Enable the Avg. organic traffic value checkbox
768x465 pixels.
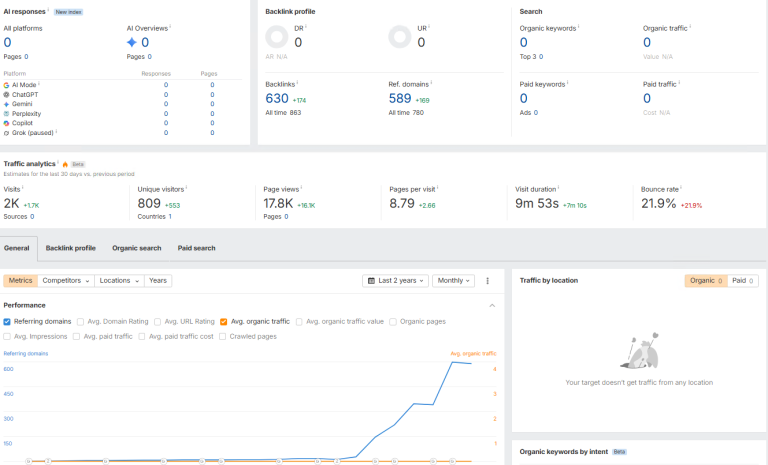[299, 322]
